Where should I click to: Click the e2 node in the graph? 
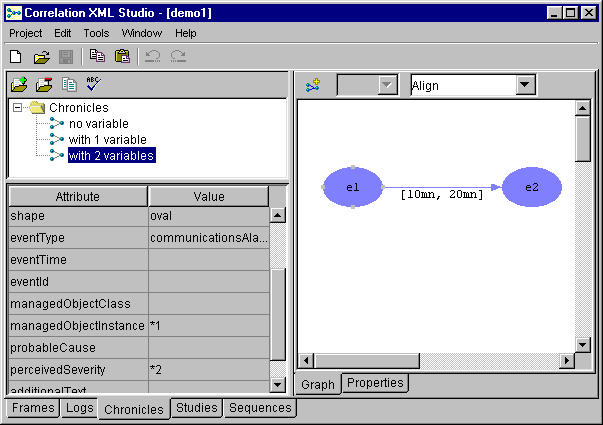pos(531,187)
